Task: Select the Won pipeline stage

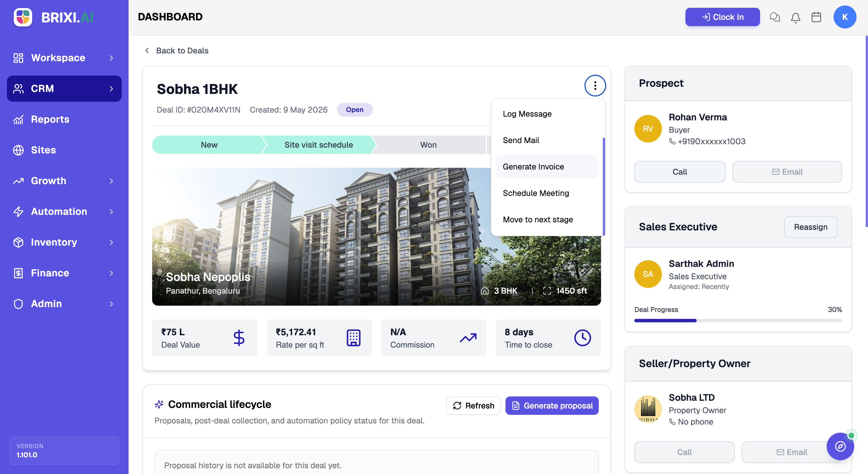Action: (428, 145)
